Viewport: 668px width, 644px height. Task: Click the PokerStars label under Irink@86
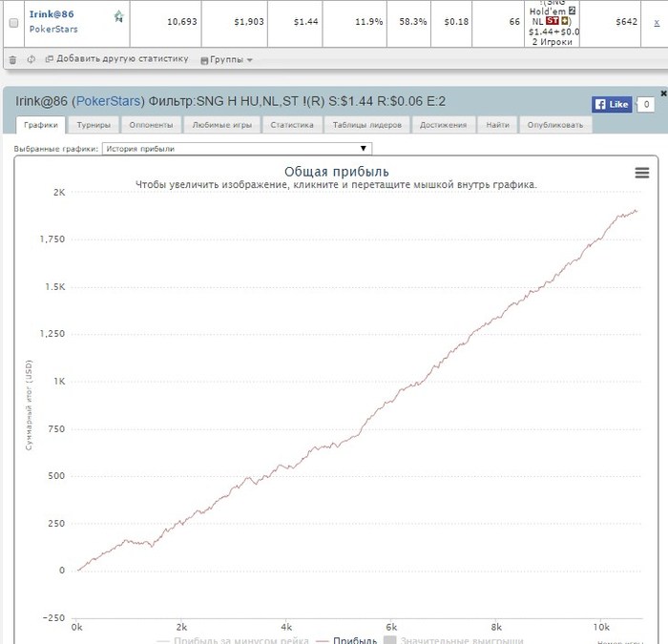53,30
